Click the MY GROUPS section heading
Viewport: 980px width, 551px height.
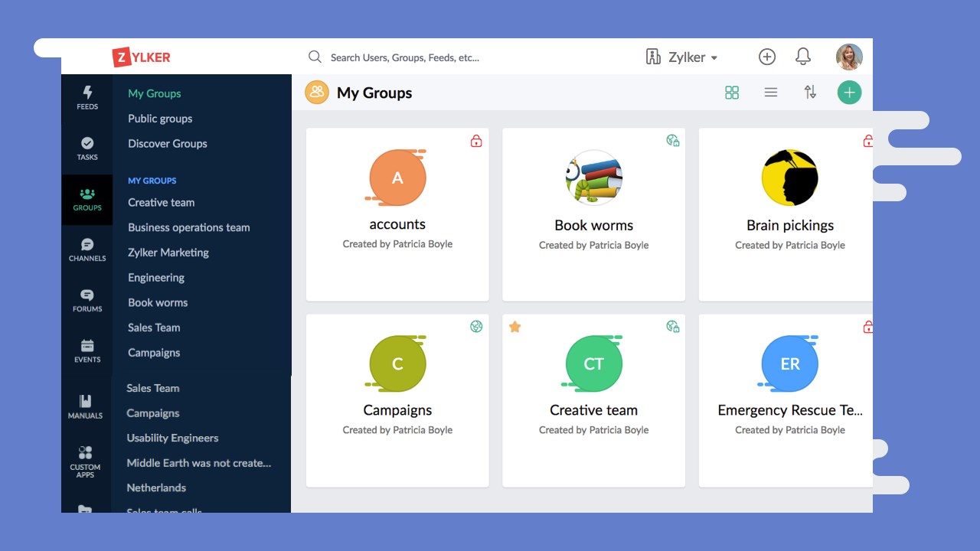[x=152, y=181]
